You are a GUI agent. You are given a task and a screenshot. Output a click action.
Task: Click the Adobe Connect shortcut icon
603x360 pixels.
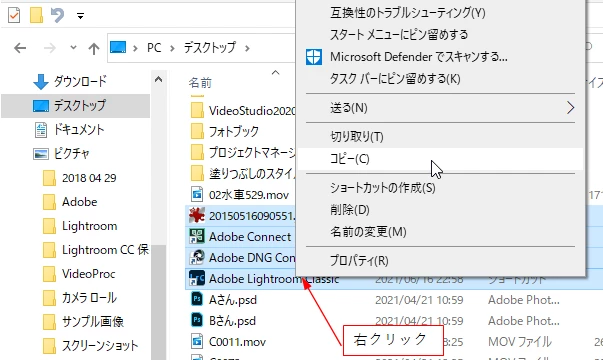pyautogui.click(x=197, y=236)
